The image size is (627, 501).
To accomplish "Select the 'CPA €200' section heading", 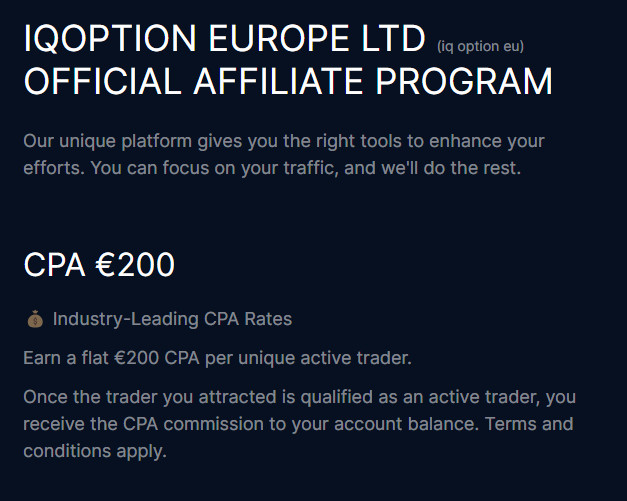I will point(99,265).
